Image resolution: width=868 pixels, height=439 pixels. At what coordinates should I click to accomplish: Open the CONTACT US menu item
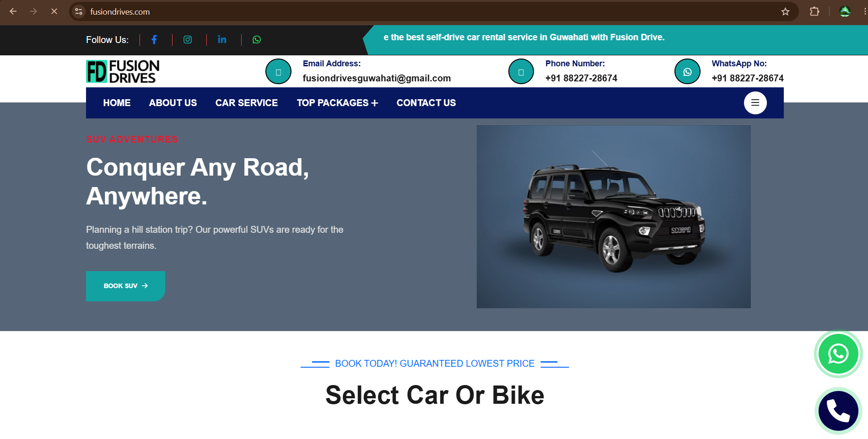click(x=426, y=103)
